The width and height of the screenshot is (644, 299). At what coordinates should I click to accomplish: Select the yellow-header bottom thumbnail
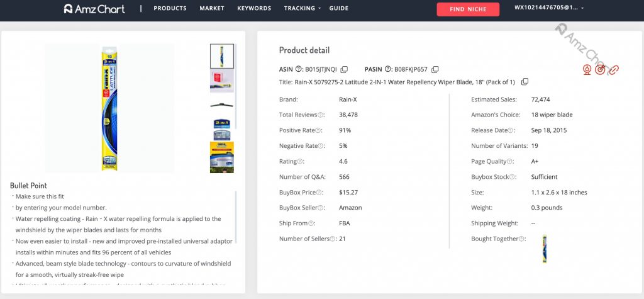tap(222, 157)
